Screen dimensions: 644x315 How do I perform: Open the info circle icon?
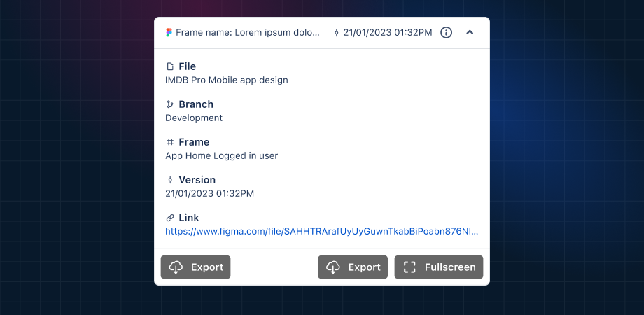446,32
